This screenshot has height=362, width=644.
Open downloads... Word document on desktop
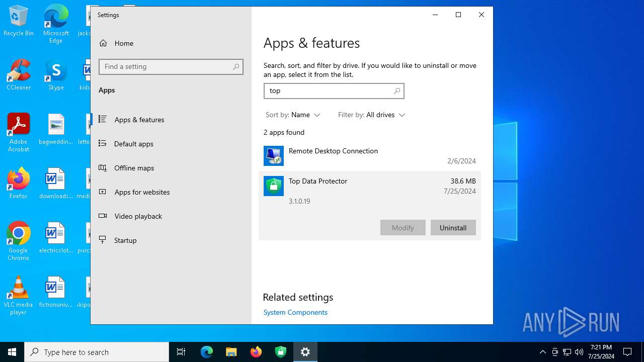(56, 184)
